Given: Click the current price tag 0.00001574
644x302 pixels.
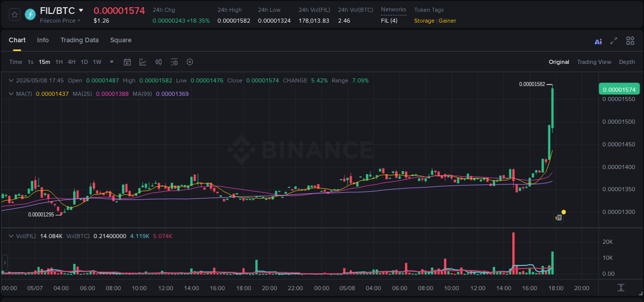Looking at the screenshot, I should point(619,89).
